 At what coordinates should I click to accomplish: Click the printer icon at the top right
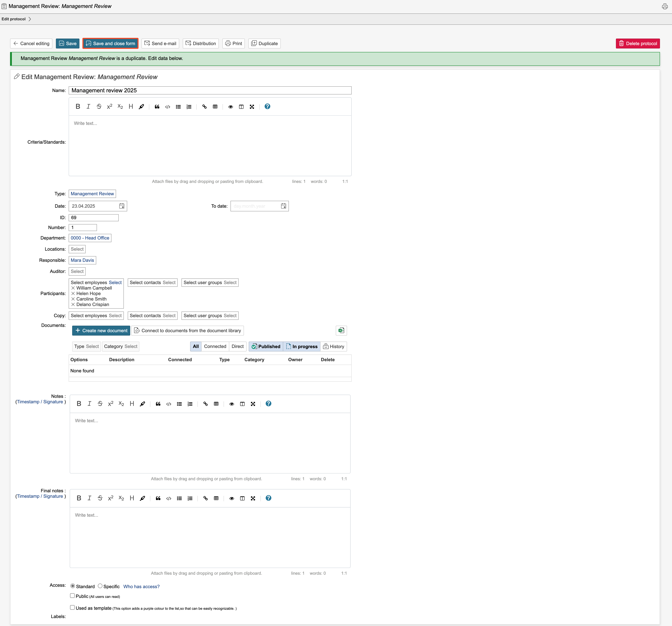coord(665,6)
